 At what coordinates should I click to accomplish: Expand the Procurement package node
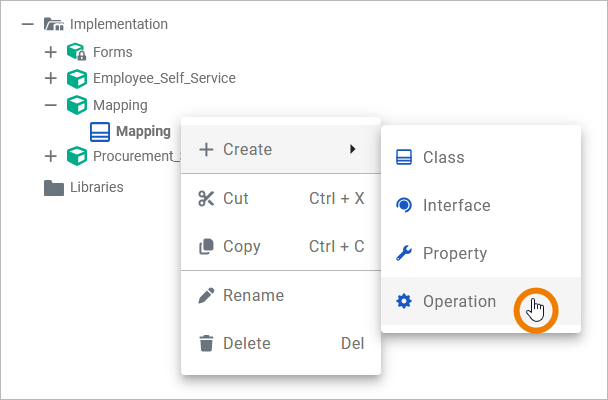coord(51,156)
